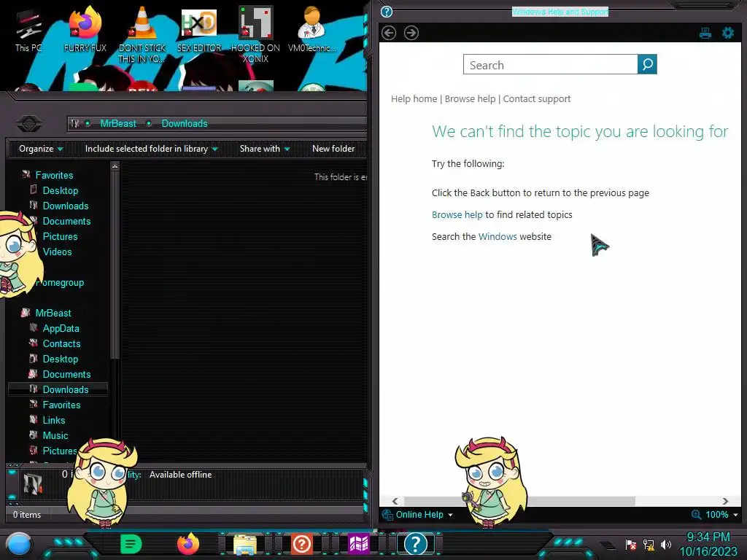
Task: Open the HxD editor desktop icon
Action: coord(199,29)
